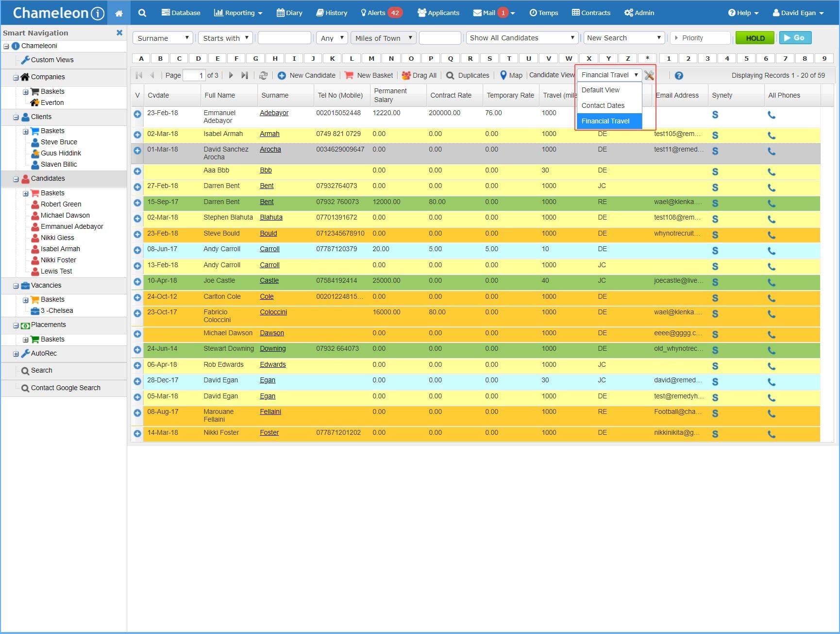Click the page number input field
This screenshot has height=634, width=840.
[x=194, y=75]
